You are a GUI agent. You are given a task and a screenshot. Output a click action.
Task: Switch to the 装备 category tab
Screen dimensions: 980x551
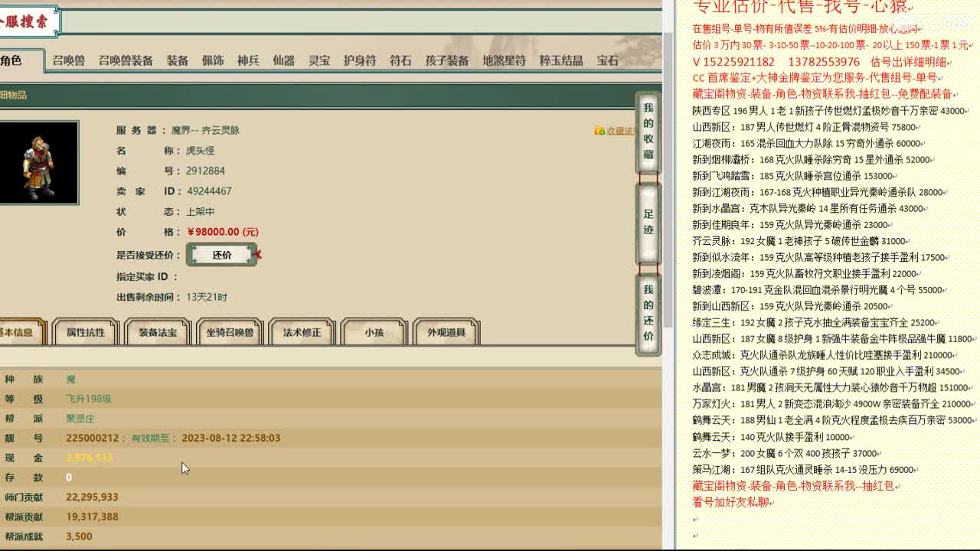tap(178, 60)
